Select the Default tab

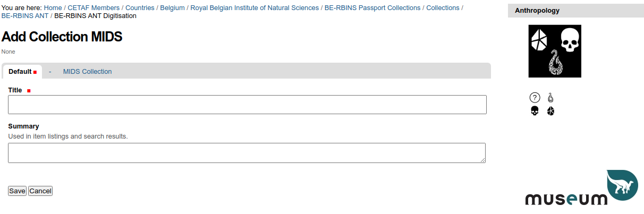point(22,72)
